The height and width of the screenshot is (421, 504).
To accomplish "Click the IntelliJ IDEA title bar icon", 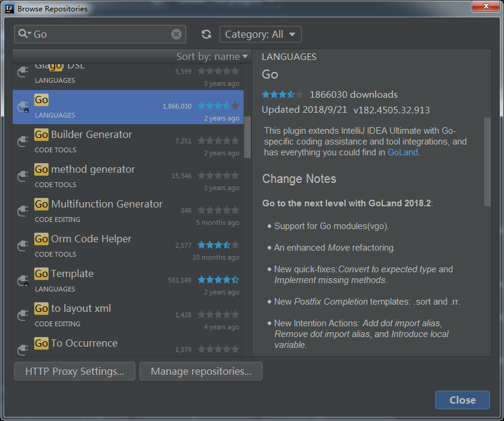I will point(10,8).
